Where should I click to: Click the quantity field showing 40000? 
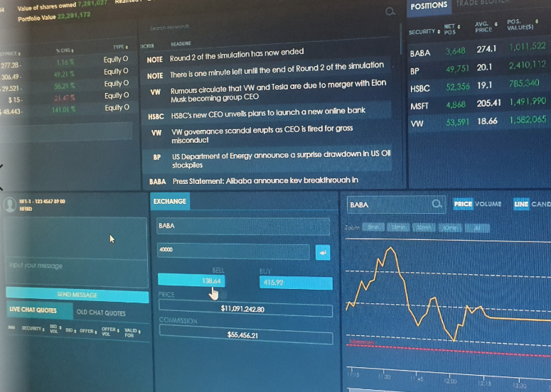point(233,251)
